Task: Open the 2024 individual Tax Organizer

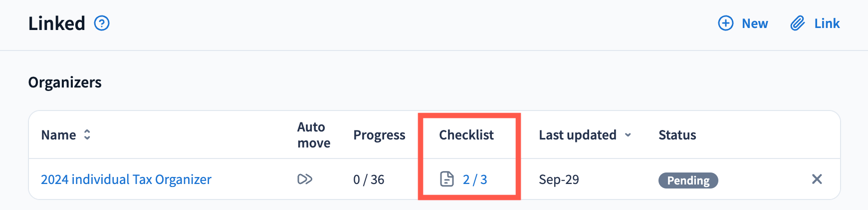Action: coord(126,179)
